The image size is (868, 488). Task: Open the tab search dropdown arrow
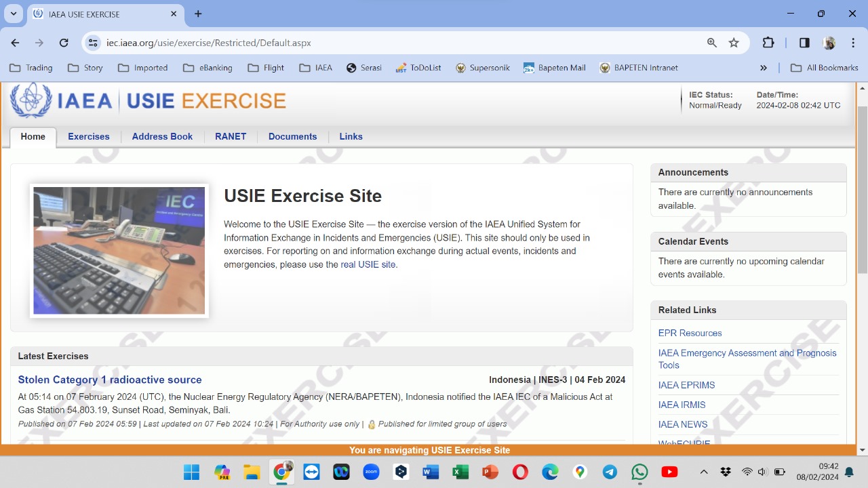13,14
